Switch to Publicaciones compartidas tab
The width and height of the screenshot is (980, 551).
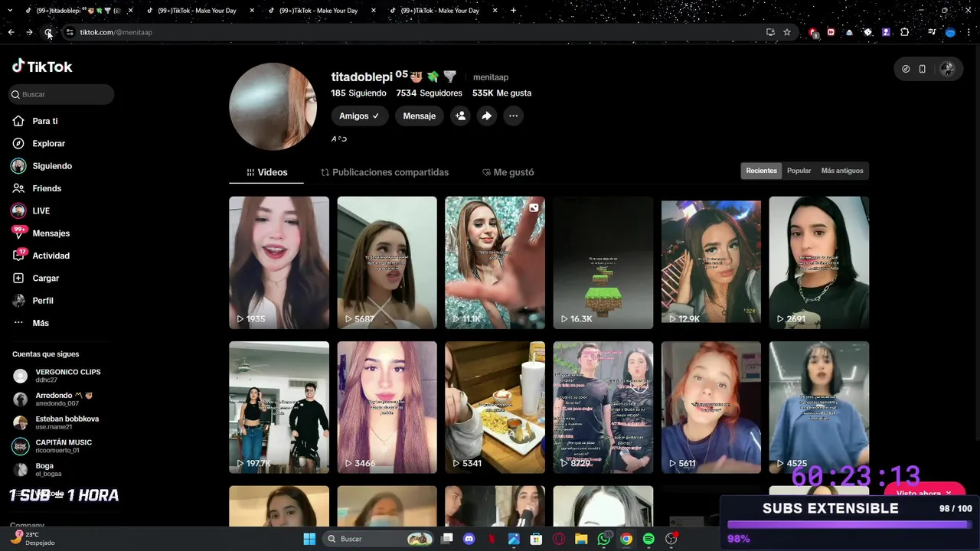point(384,172)
